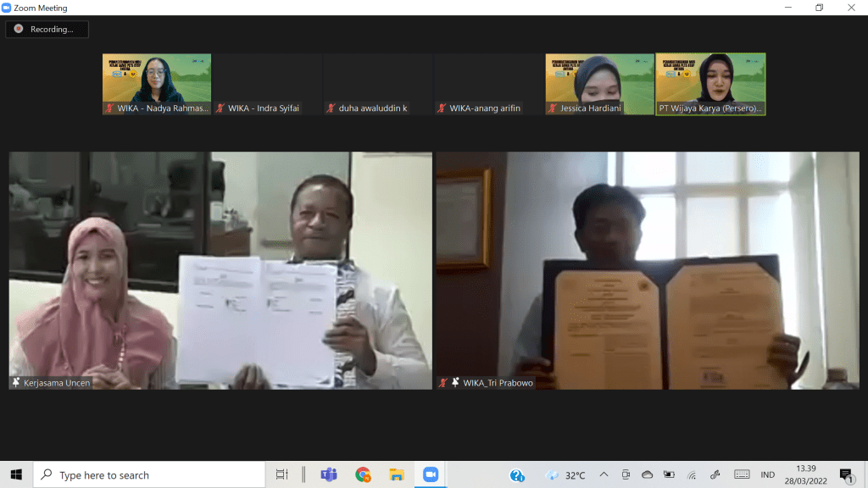Click the Zoom icon in taskbar
Screen dimensions: 868x488
430,474
